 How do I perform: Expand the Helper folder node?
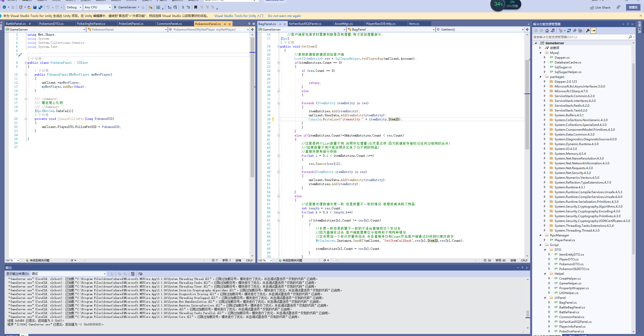545,274
